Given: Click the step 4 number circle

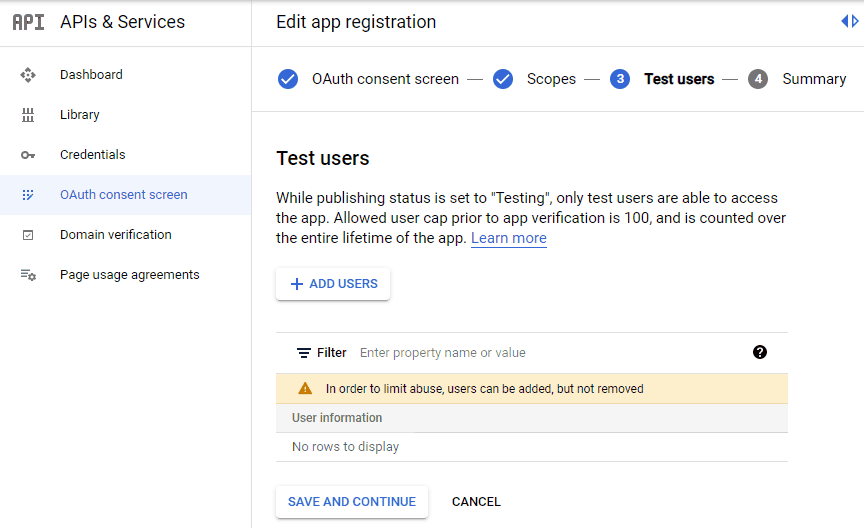Looking at the screenshot, I should click(758, 79).
